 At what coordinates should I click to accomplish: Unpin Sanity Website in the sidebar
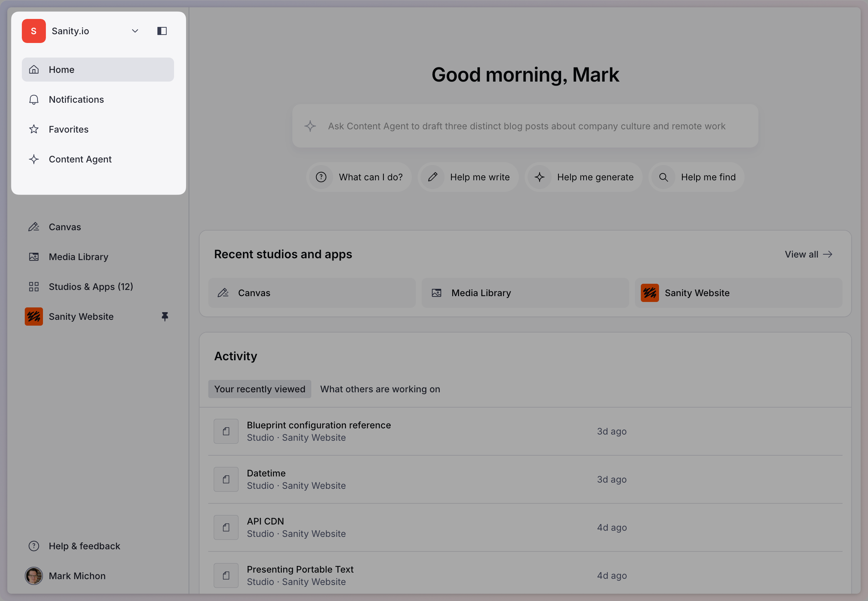click(165, 316)
